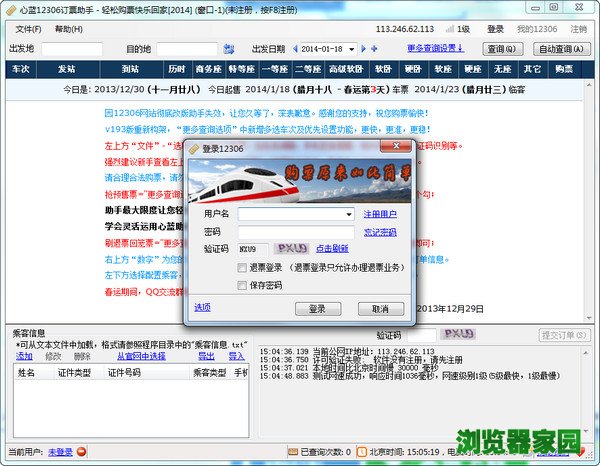The height and width of the screenshot is (466, 600).
Task: Click the 车次 column header
Action: coord(21,69)
